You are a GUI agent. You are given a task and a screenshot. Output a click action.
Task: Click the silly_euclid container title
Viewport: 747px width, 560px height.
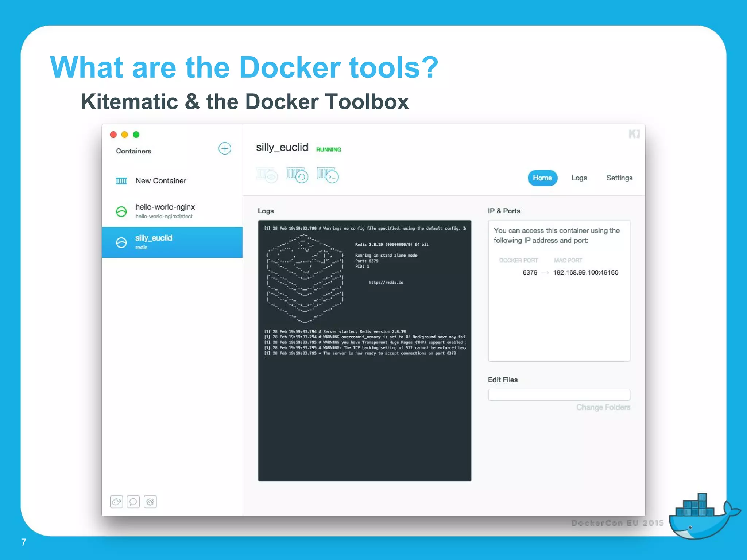282,147
